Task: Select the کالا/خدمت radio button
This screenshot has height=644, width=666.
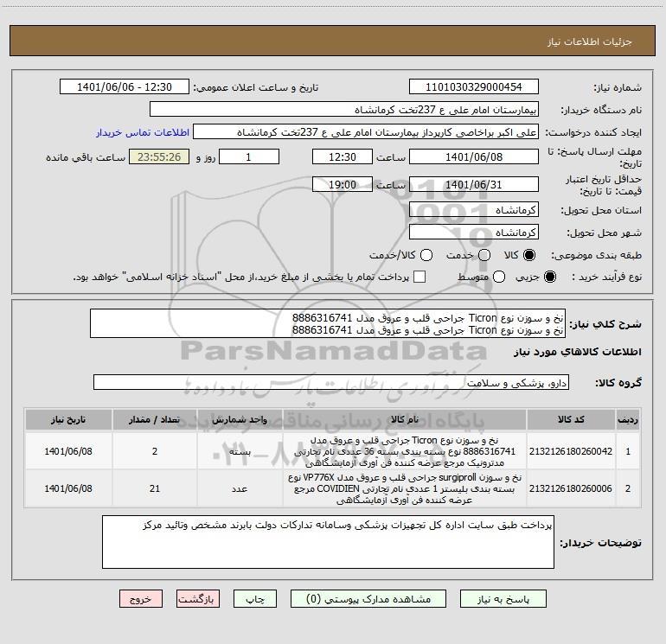Action: pos(426,255)
